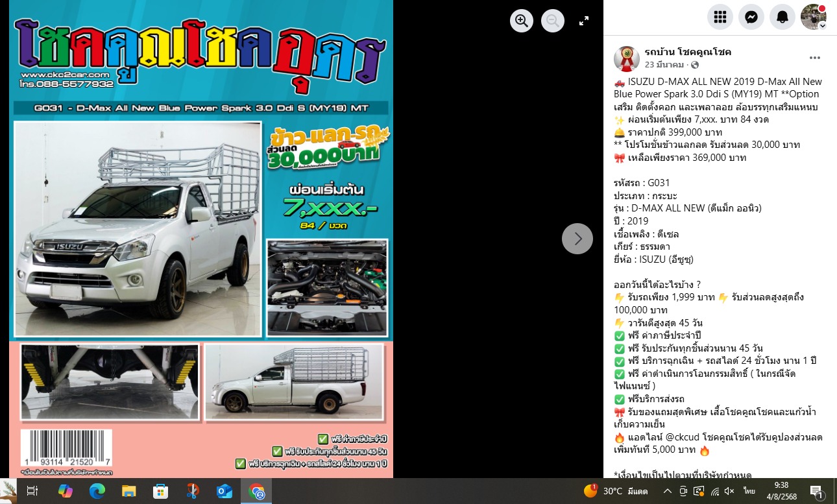Click the ประเภท : กระบะ line
The width and height of the screenshot is (837, 504).
click(x=647, y=195)
